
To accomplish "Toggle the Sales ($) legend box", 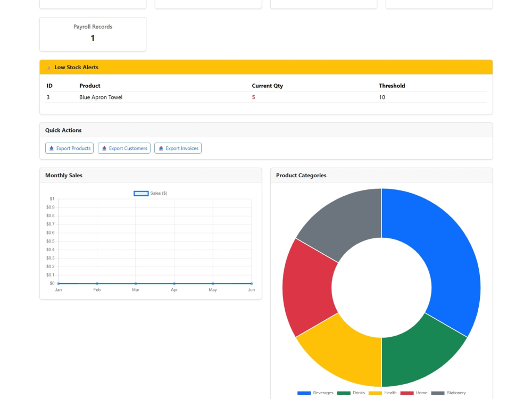I will (x=141, y=194).
